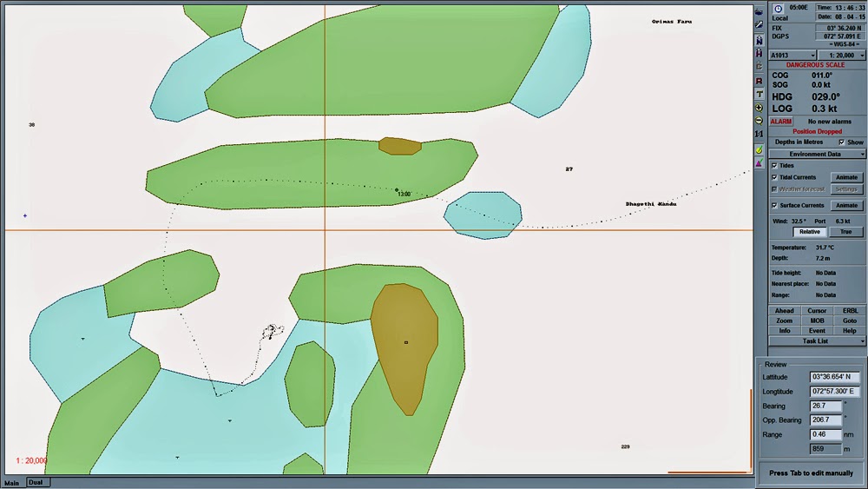
Task: Click the weather forecast Settings button
Action: (846, 189)
